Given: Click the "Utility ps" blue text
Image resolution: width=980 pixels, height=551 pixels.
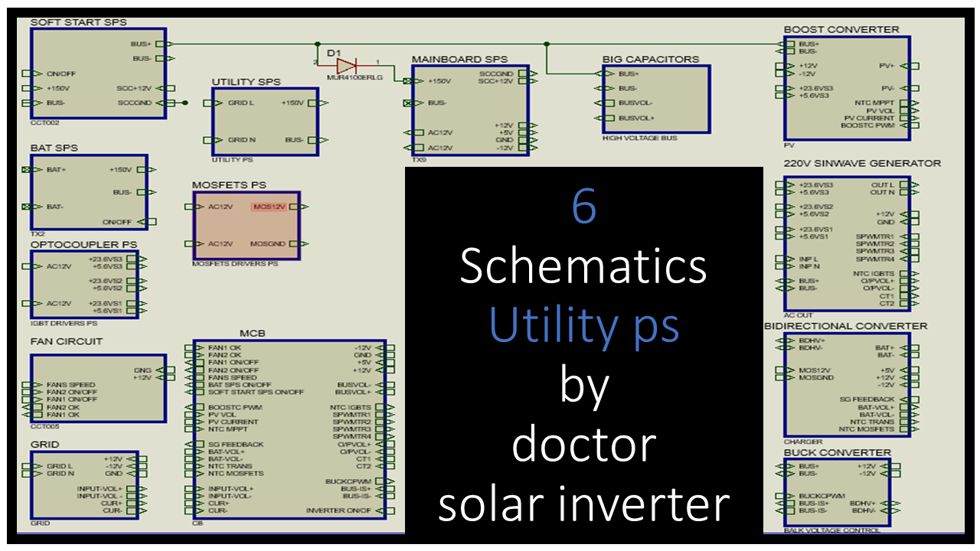Looking at the screenshot, I should click(583, 325).
